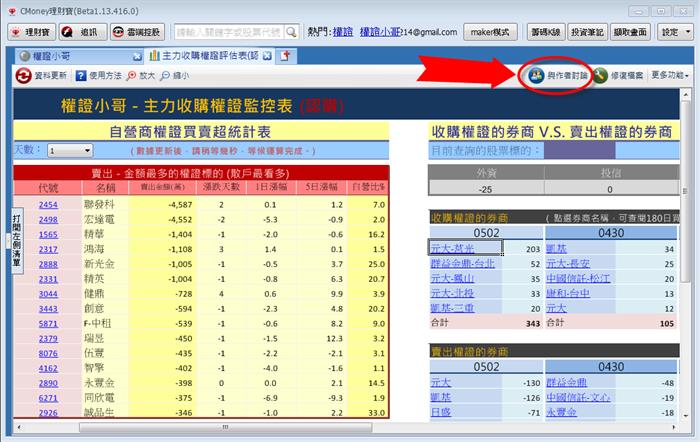Click the 永豐金 seller broker link
700x442 pixels.
(x=562, y=412)
